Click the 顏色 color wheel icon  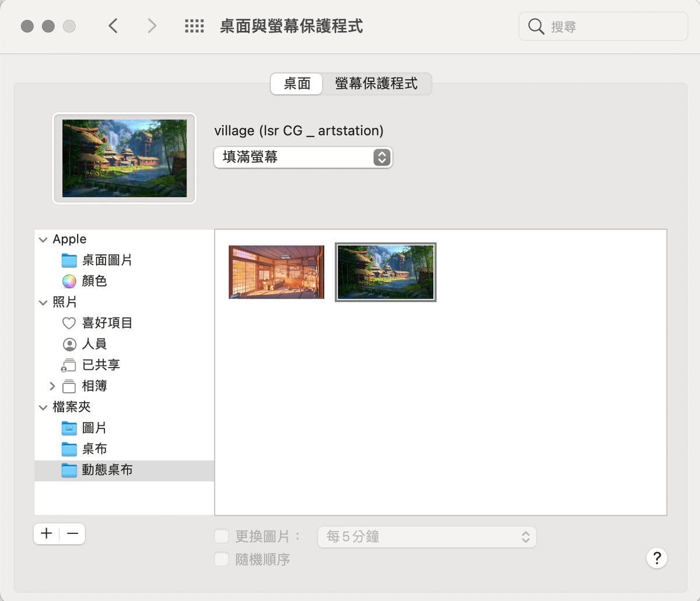pos(69,281)
